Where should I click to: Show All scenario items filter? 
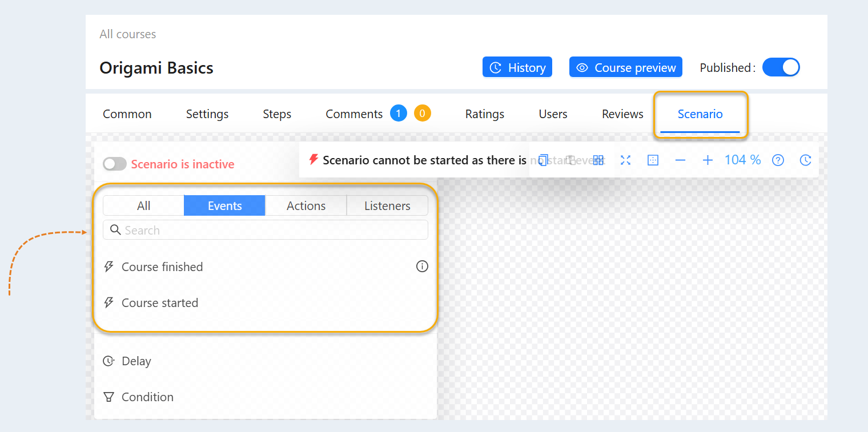[x=143, y=205]
